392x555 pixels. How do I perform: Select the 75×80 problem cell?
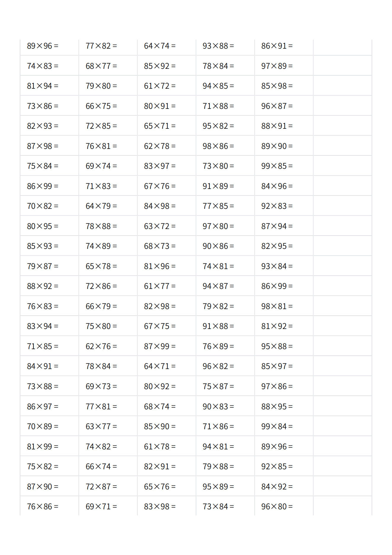click(x=101, y=326)
